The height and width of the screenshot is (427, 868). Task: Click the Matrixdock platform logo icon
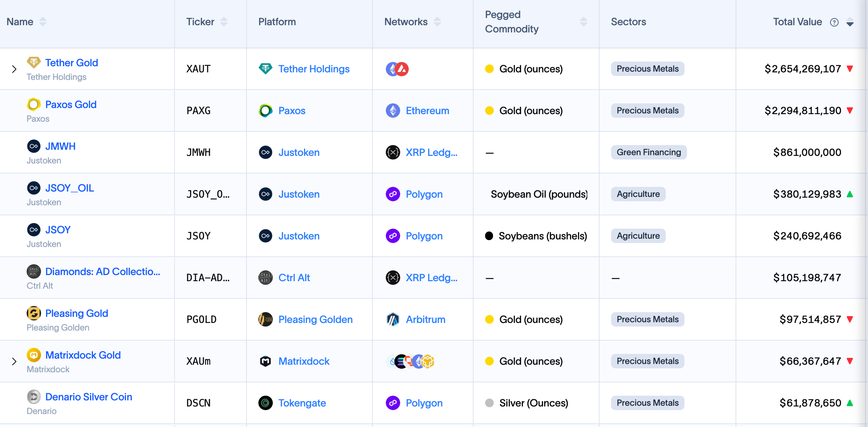click(x=265, y=361)
